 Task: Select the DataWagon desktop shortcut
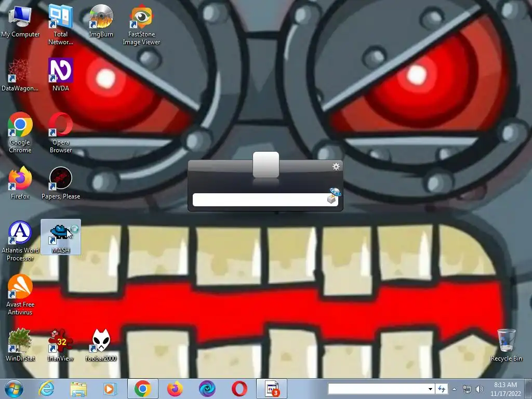20,75
